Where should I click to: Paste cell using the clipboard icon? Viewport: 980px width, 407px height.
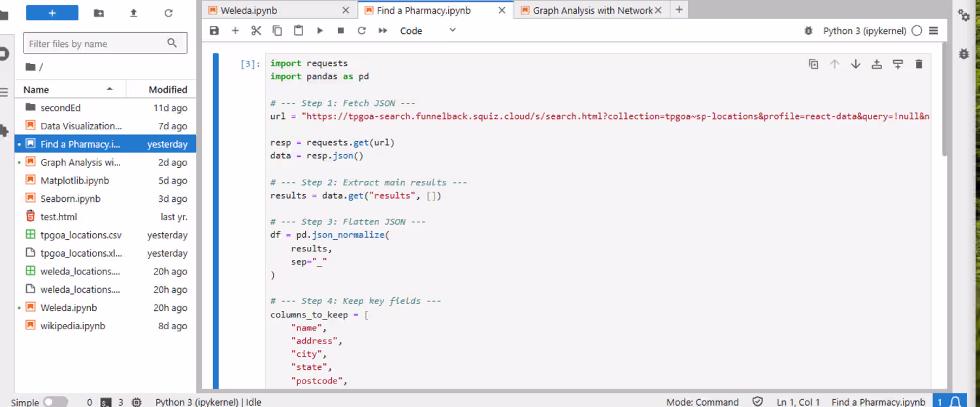click(x=299, y=31)
